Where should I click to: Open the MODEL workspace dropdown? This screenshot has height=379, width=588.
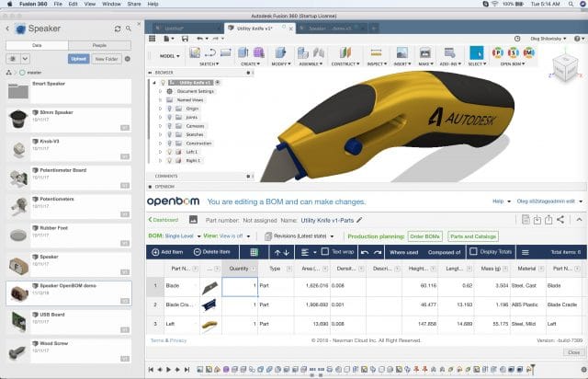pos(170,56)
